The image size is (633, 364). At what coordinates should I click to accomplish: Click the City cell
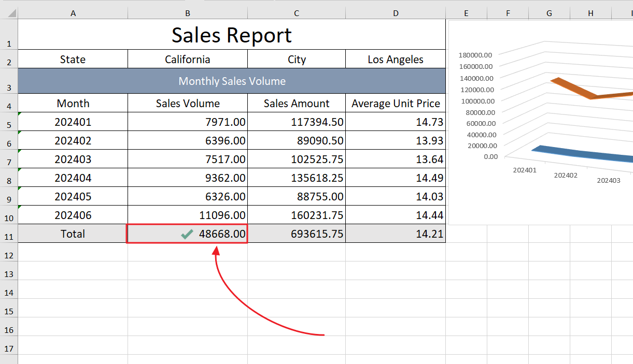coord(297,59)
